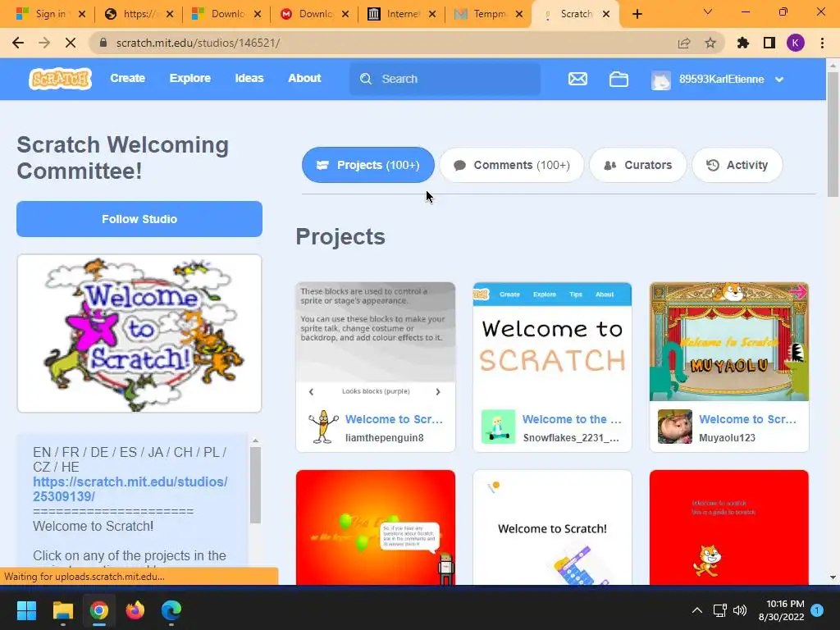840x630 pixels.
Task: Switch to the Comments (100+) tab
Action: (x=512, y=165)
